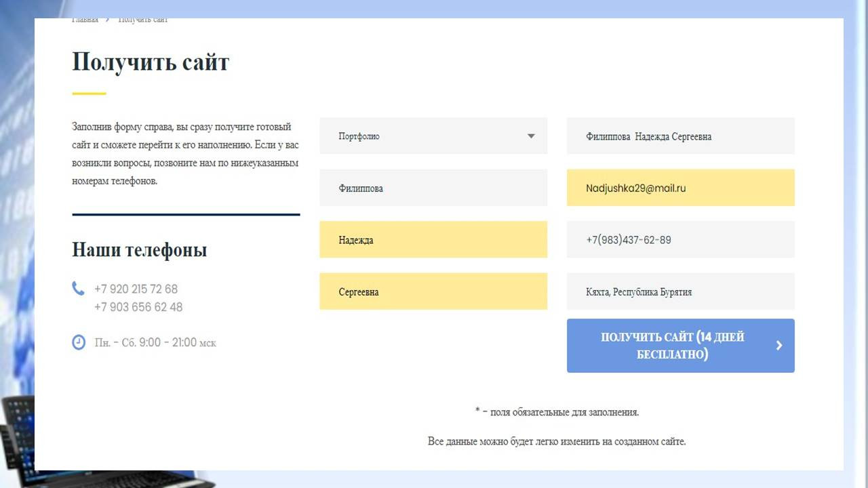
Task: Focus the Надежда first name field
Action: (x=433, y=240)
